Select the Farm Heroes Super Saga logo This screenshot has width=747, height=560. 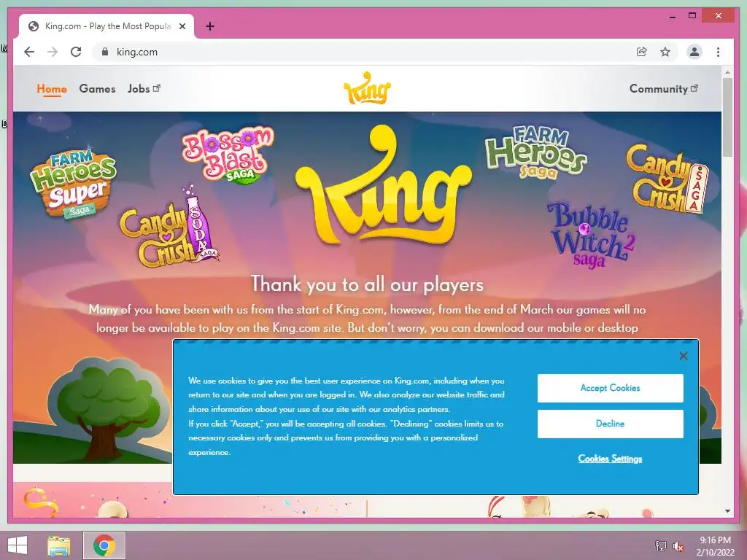pyautogui.click(x=72, y=184)
